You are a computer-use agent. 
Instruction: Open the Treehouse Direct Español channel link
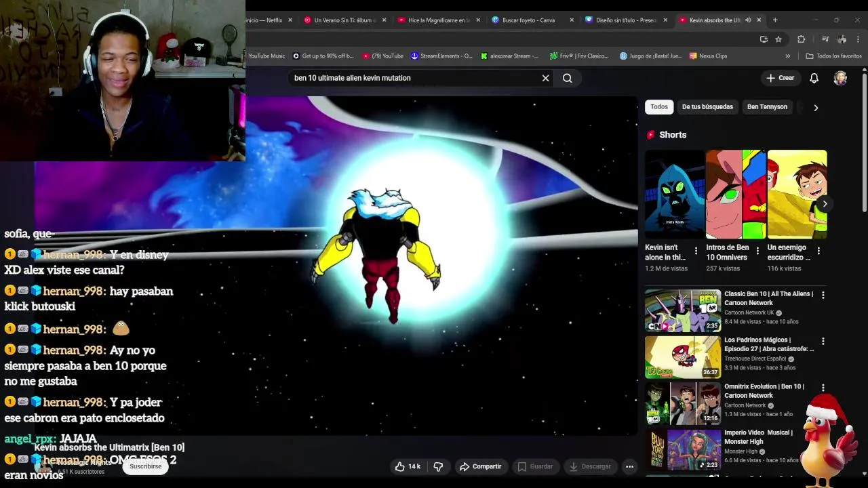coord(755,359)
